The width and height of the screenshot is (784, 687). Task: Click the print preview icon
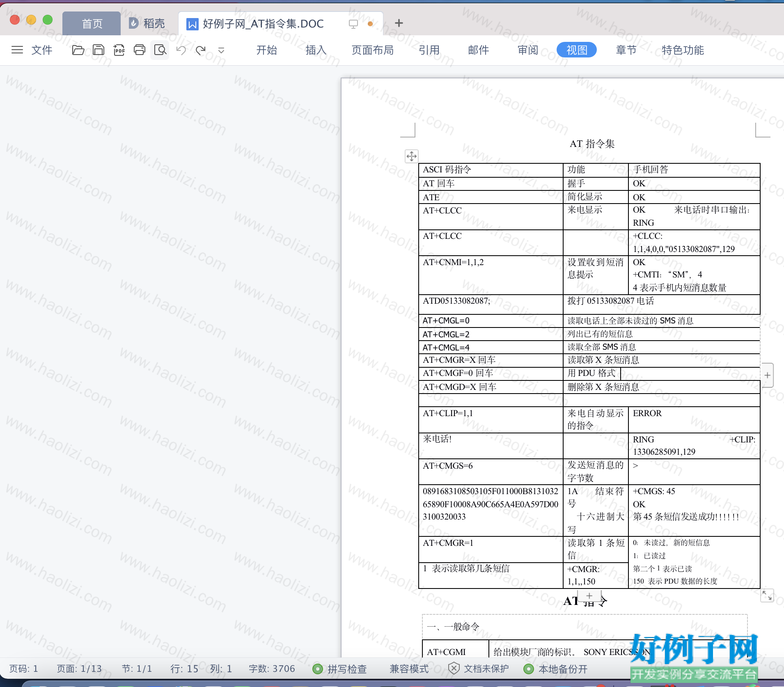pos(160,50)
